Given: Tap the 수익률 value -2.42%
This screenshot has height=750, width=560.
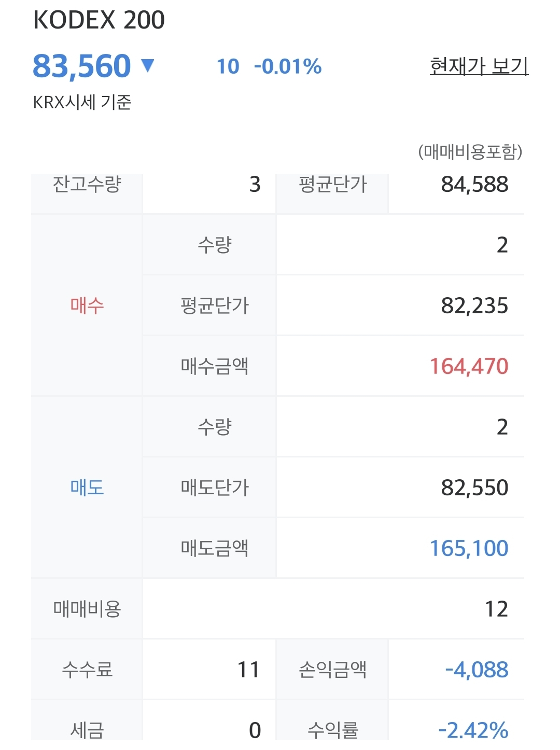Looking at the screenshot, I should coord(473,730).
